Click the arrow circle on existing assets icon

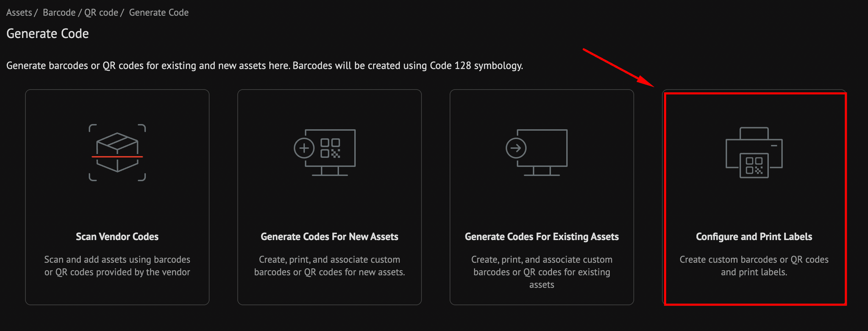(x=516, y=148)
